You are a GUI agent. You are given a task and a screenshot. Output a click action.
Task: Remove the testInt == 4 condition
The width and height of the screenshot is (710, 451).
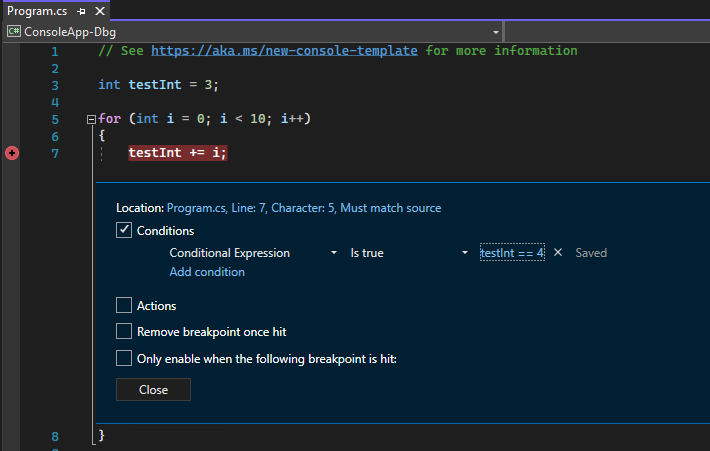point(558,253)
